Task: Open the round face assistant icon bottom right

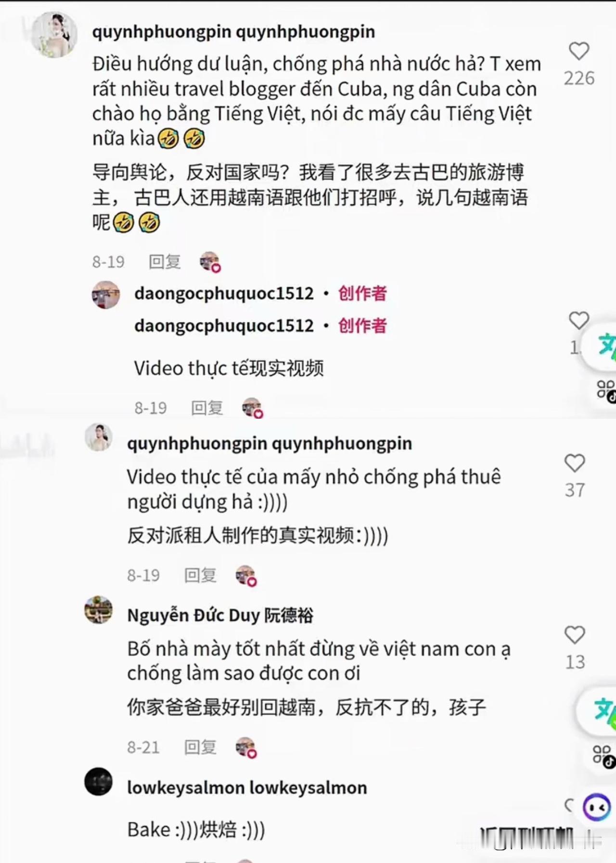Action: coord(597,808)
